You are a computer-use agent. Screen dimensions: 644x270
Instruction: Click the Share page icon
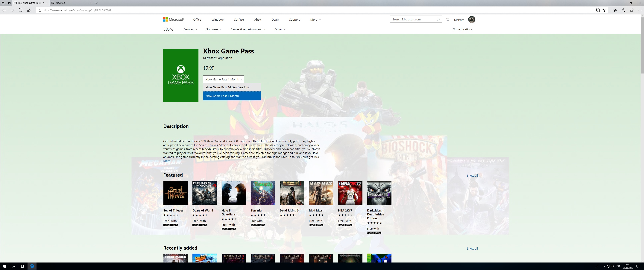click(631, 10)
